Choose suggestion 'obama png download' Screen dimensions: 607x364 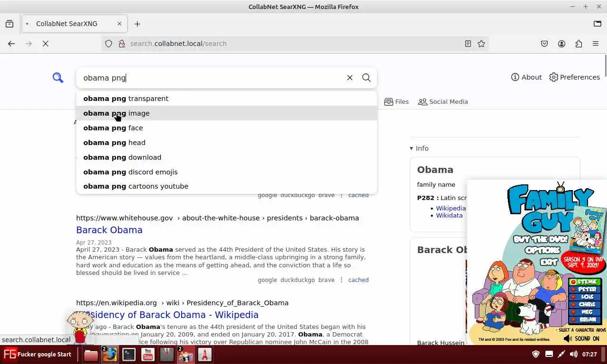coord(227,157)
